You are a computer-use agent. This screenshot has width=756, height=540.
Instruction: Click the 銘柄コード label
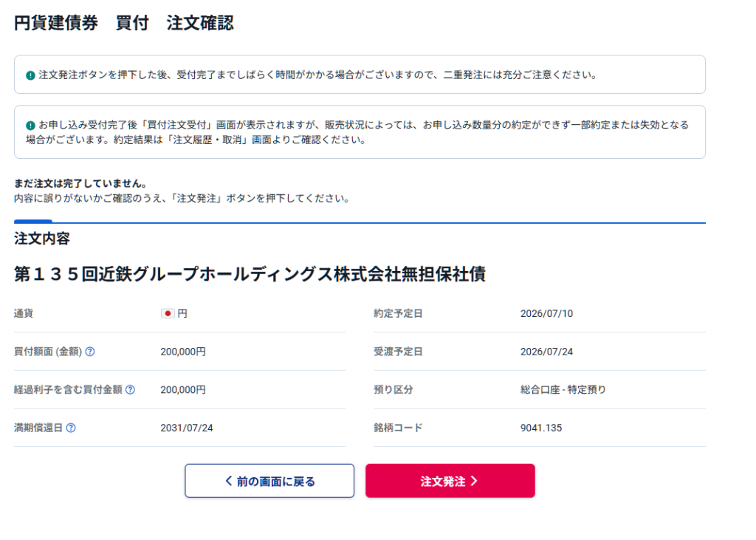[398, 428]
